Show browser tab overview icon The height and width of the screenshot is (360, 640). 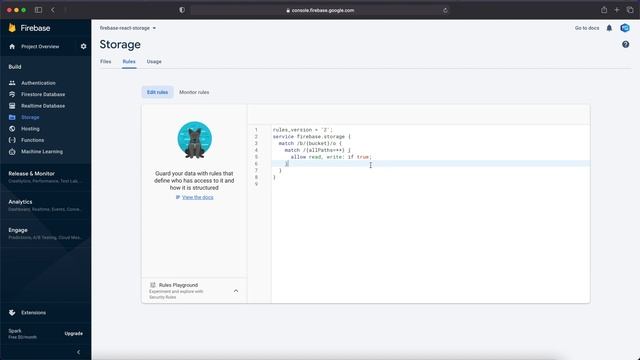630,10
